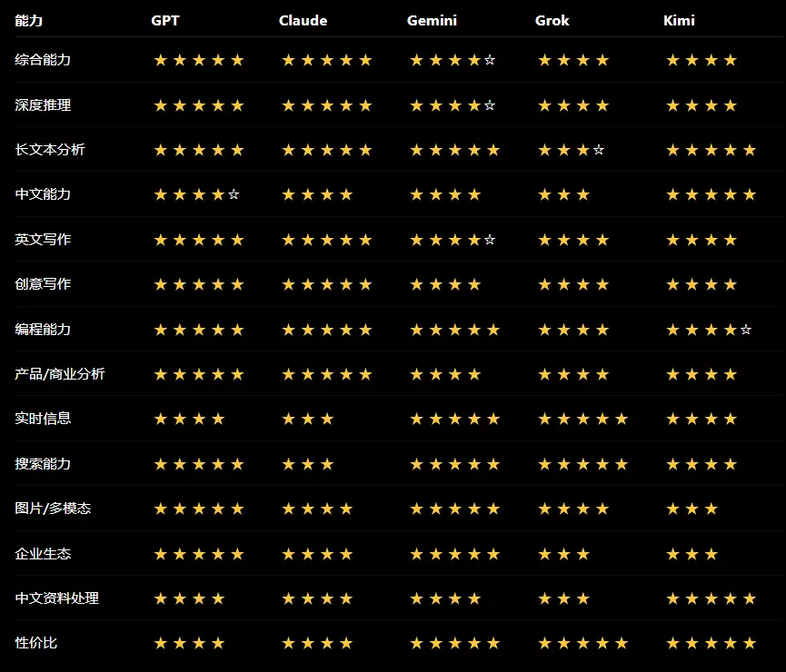Click Gemini's star rating for 综合能力
This screenshot has width=786, height=672.
pos(453,61)
